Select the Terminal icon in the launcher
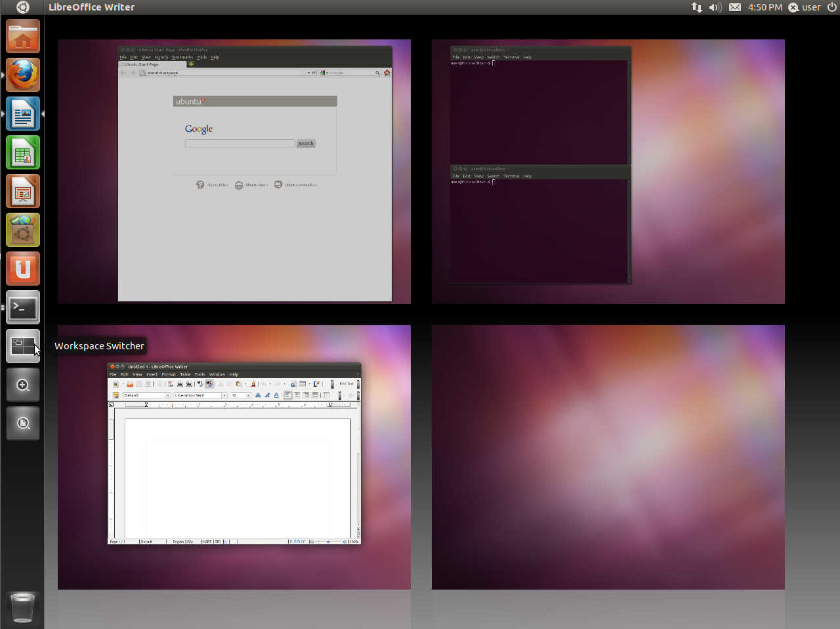Screen dimensions: 840x629 tap(23, 308)
